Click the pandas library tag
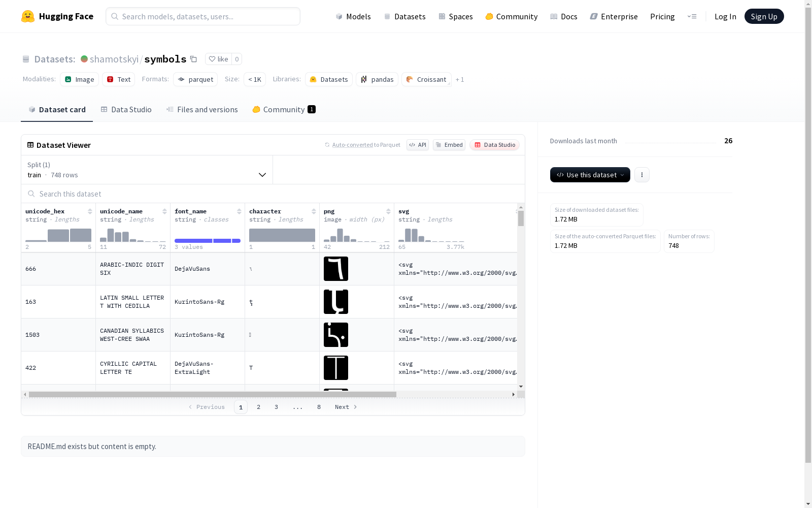The width and height of the screenshot is (812, 508). (377, 79)
